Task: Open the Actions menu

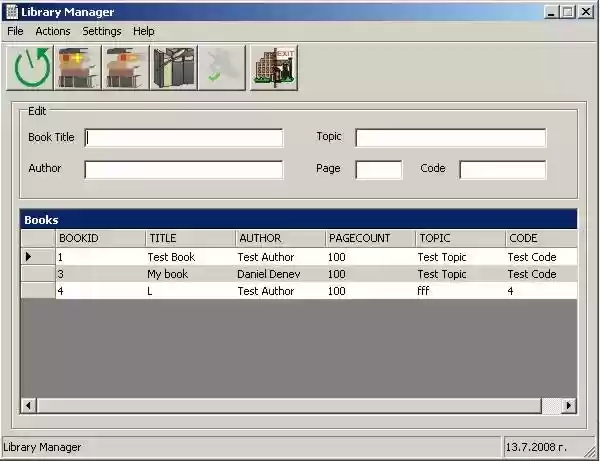Action: [53, 31]
